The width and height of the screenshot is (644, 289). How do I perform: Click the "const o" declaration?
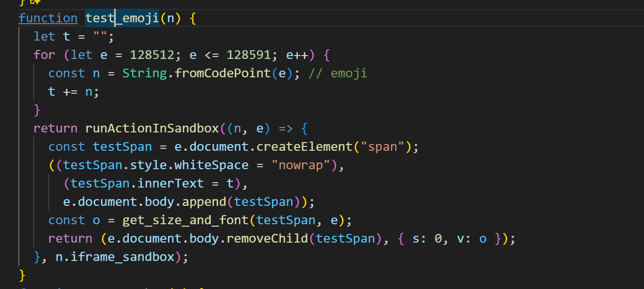click(74, 220)
